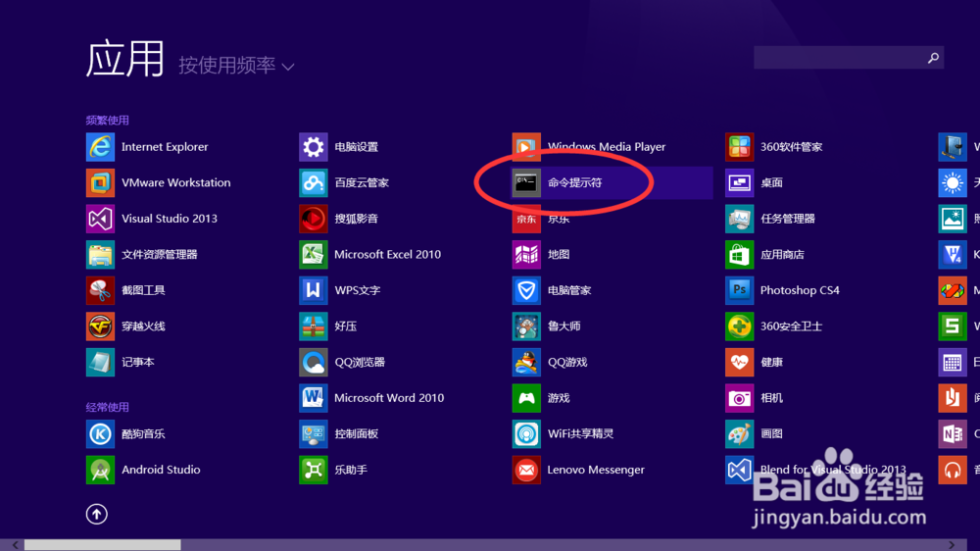Click the Microsoft Word 2010 label
980x551 pixels.
click(389, 398)
